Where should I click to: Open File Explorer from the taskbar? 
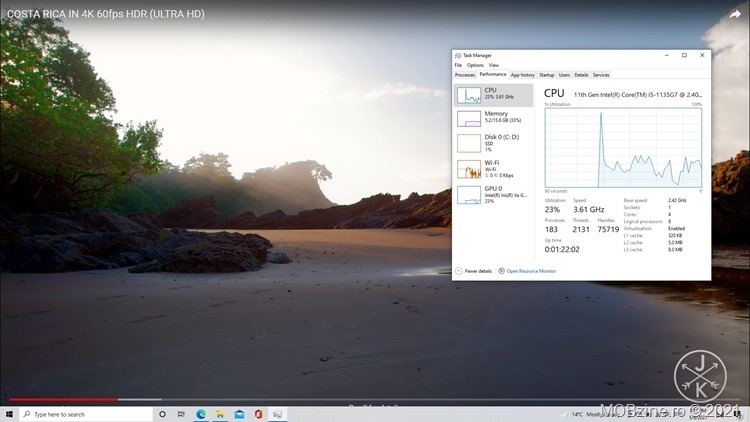[x=221, y=414]
